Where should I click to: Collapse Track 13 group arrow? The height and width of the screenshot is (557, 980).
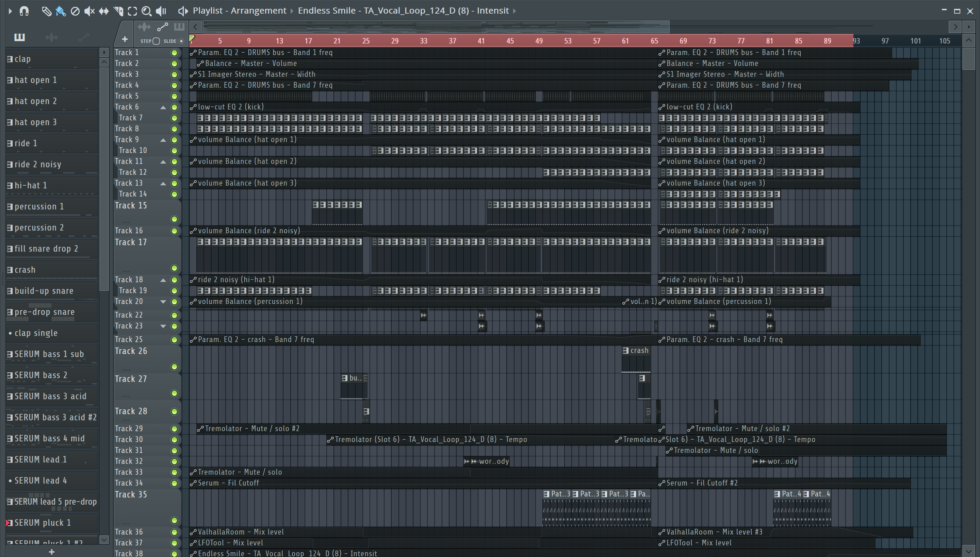pyautogui.click(x=163, y=184)
